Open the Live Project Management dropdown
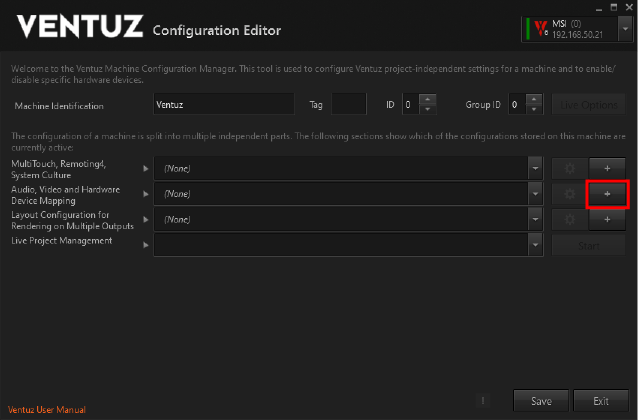The width and height of the screenshot is (638, 420). point(535,243)
